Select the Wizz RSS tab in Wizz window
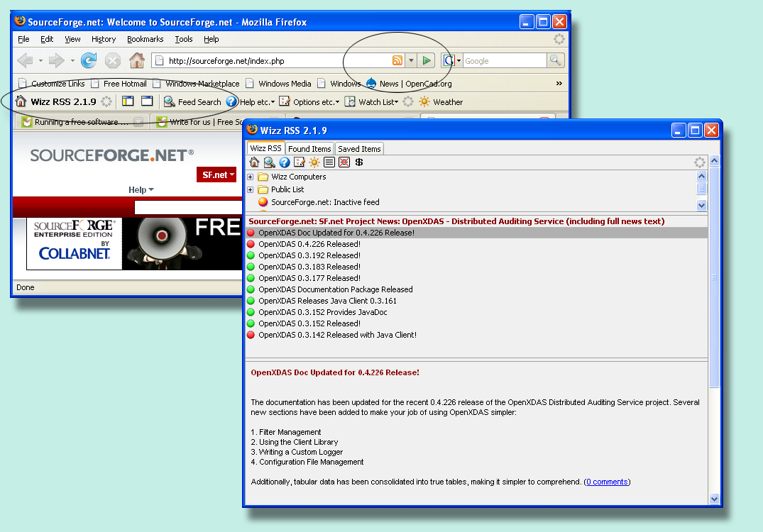This screenshot has height=532, width=763. pyautogui.click(x=265, y=148)
